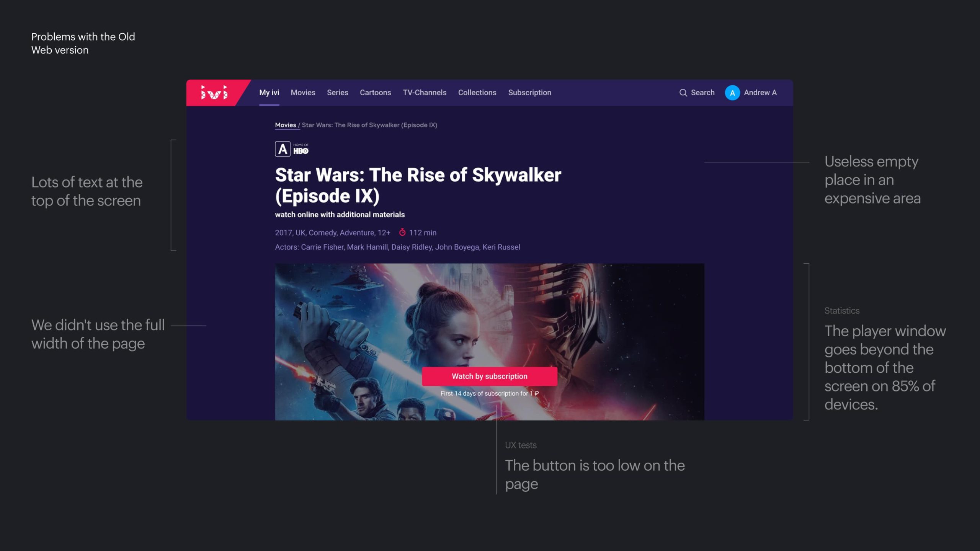The height and width of the screenshot is (551, 980).
Task: Open the Cartoons section
Action: (375, 93)
